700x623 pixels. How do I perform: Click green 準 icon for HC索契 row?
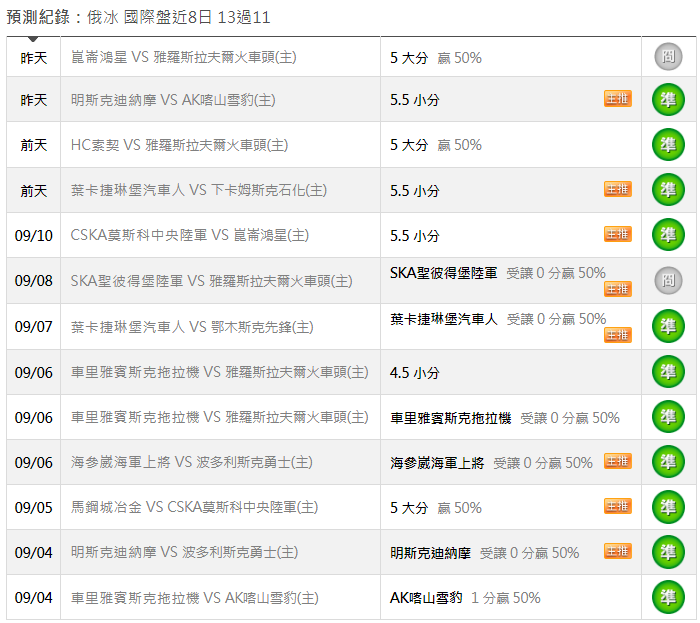point(668,145)
